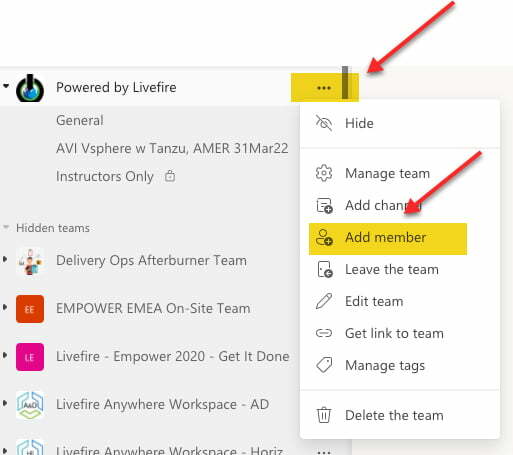
Task: Click the lock icon beside Instructors Only
Action: tap(170, 176)
